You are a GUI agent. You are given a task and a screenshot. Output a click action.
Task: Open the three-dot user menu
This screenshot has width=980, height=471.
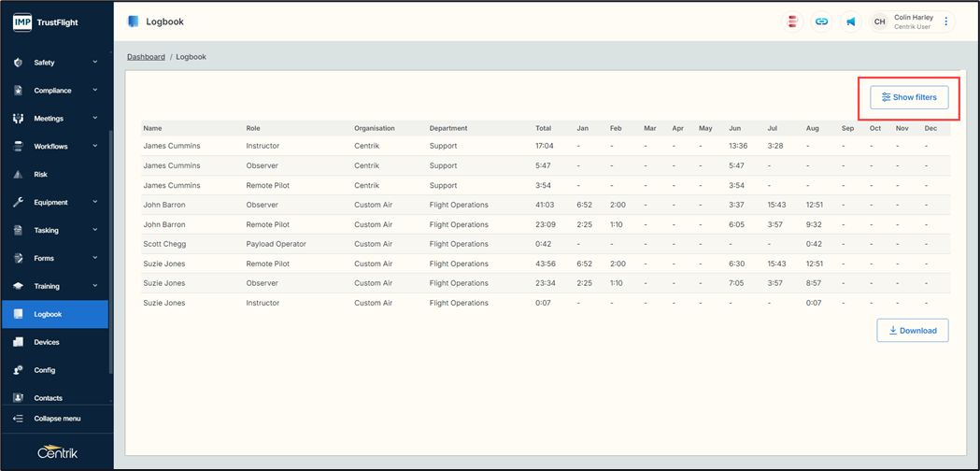click(946, 21)
